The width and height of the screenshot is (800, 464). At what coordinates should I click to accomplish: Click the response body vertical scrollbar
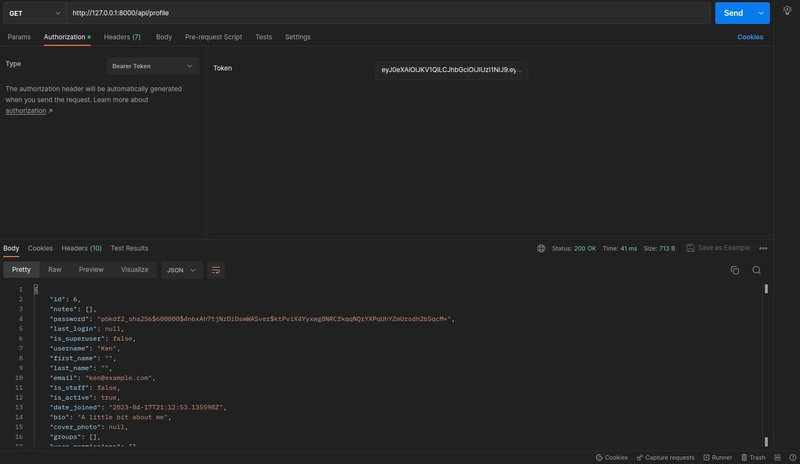click(766, 365)
